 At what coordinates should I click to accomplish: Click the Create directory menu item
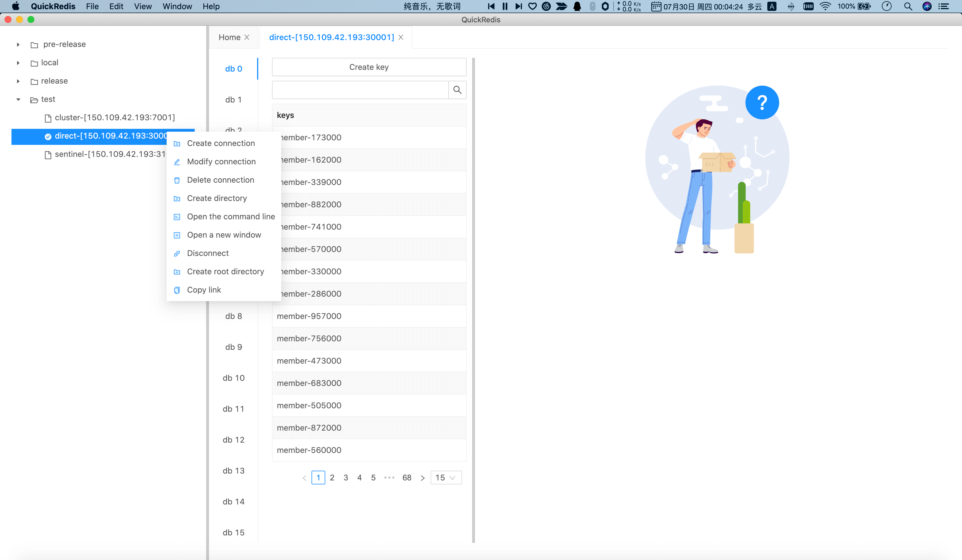click(x=217, y=198)
